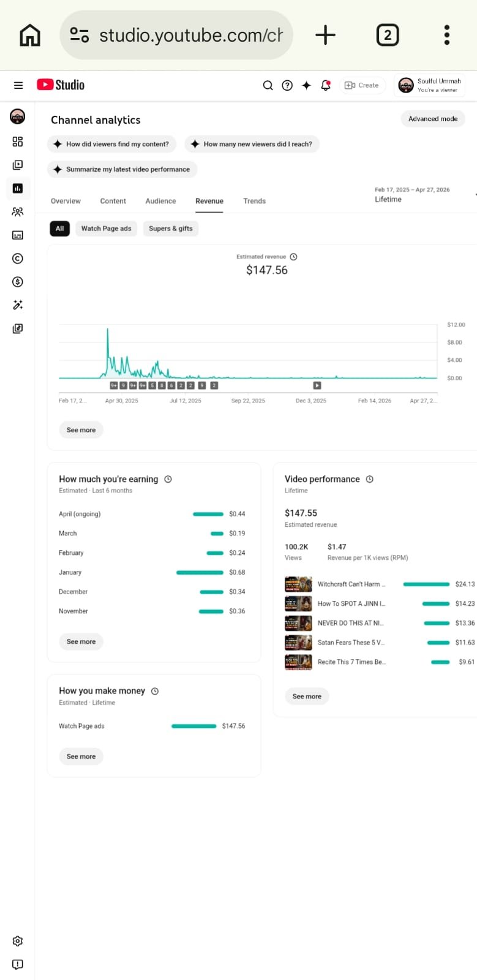Click the notifications bell icon
477x980 pixels.
click(x=326, y=85)
